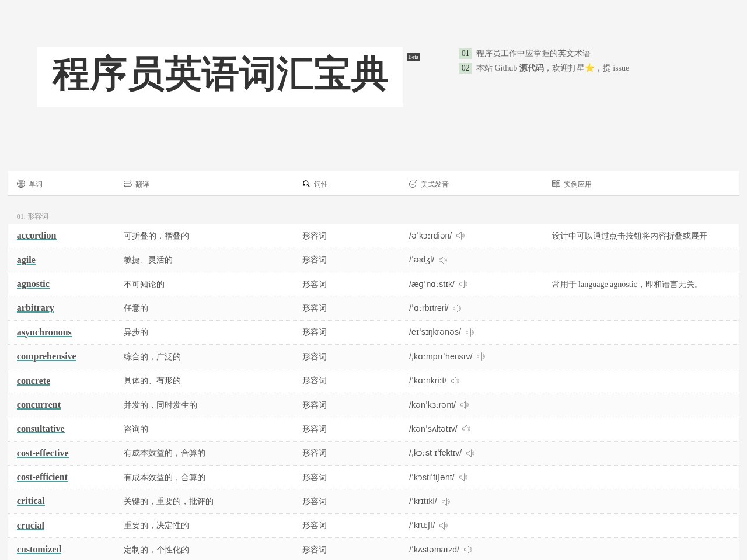Click the accordion example usage sentence
Viewport: 747px width, 560px height.
coord(630,236)
